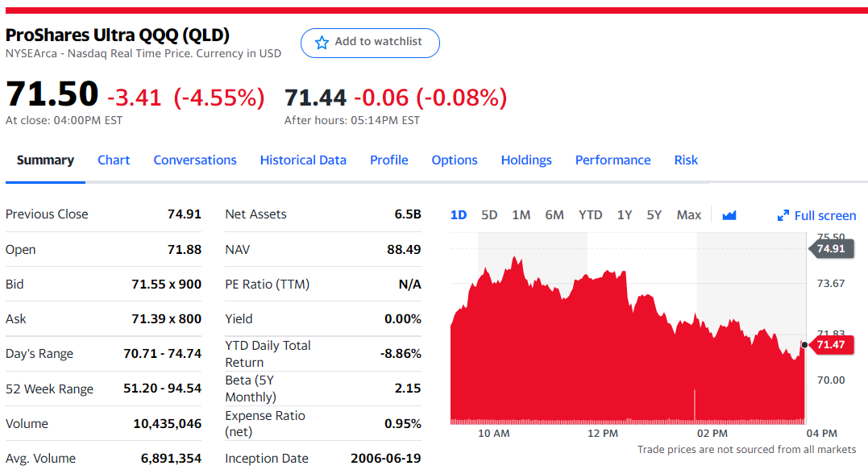This screenshot has width=868, height=474.
Task: Show the YTD chart range
Action: pyautogui.click(x=591, y=215)
